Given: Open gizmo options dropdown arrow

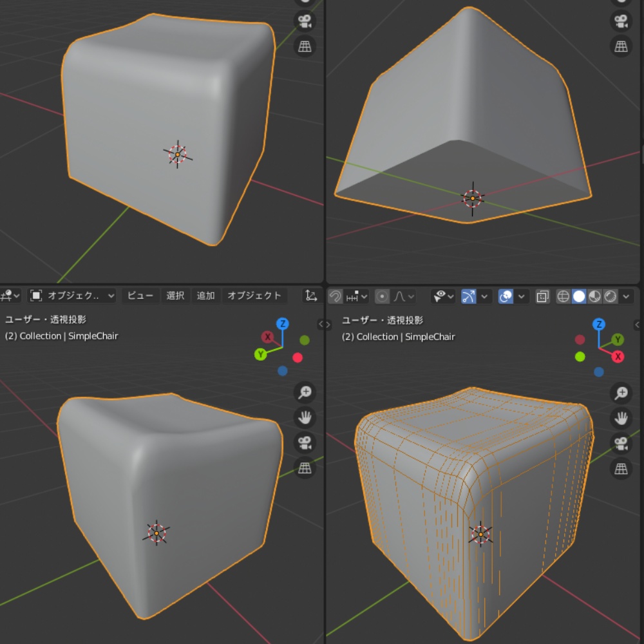Looking at the screenshot, I should point(484,296).
